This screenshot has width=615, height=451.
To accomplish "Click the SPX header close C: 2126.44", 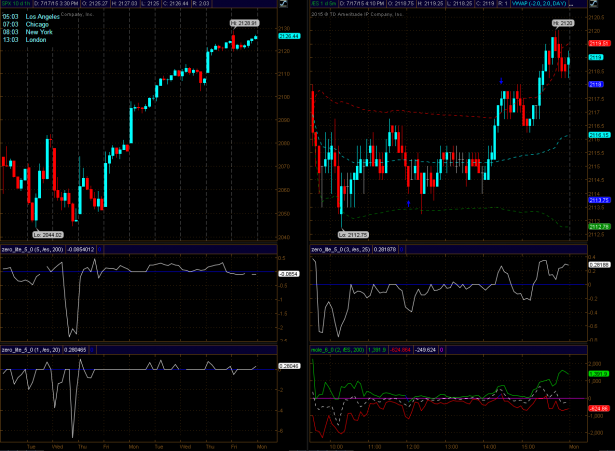I will click(x=176, y=4).
